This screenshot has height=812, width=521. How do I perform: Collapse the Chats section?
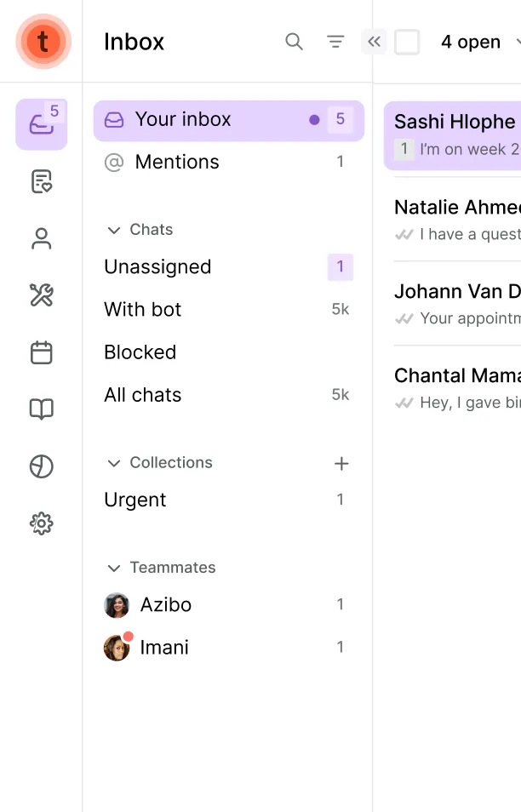[113, 230]
